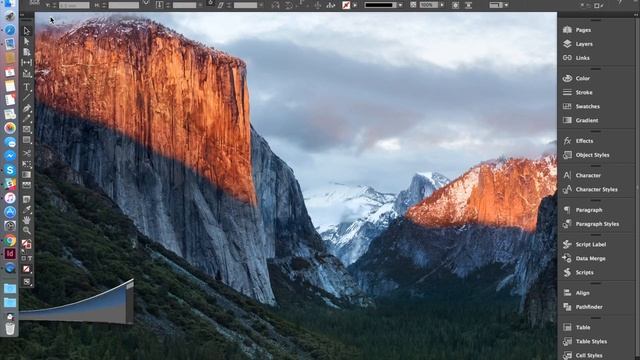Select the Line tool
Viewport: 640px width, 360px height.
(x=27, y=97)
